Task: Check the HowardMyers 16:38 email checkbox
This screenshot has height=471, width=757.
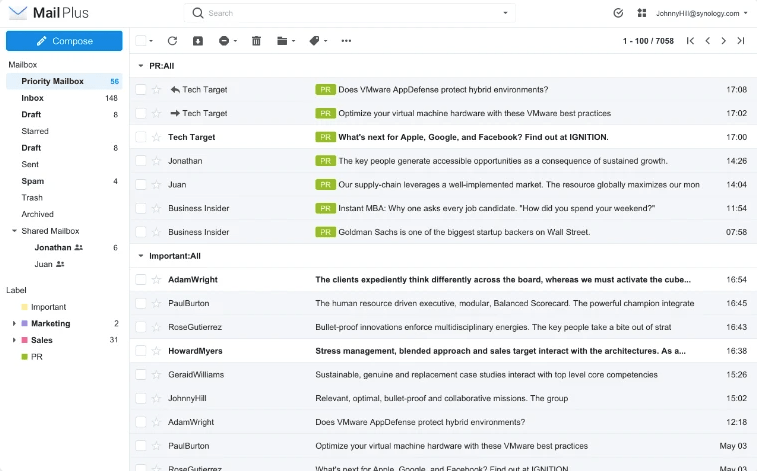Action: pyautogui.click(x=140, y=351)
